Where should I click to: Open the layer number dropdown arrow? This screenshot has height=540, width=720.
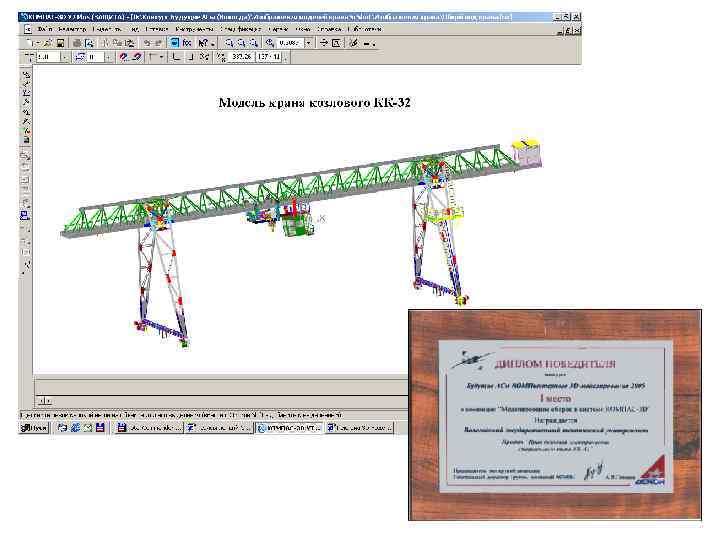(x=108, y=57)
